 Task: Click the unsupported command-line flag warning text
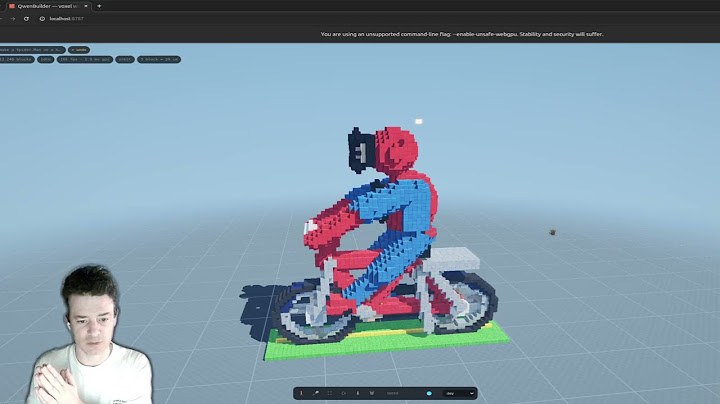[462, 34]
